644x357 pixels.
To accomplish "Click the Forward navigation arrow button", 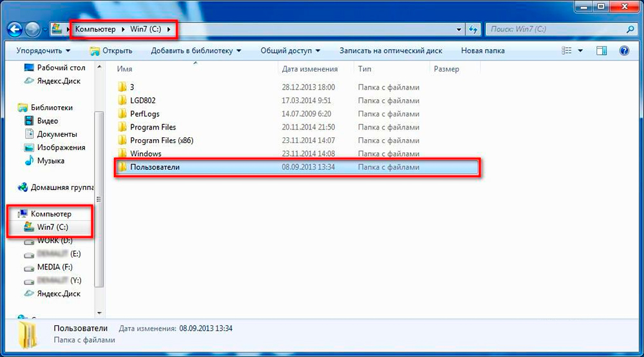I will [32, 29].
